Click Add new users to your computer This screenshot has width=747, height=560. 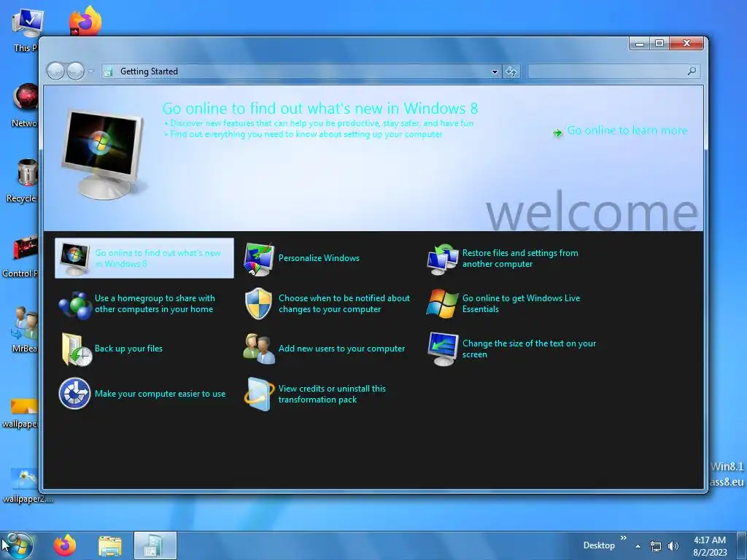coord(341,349)
